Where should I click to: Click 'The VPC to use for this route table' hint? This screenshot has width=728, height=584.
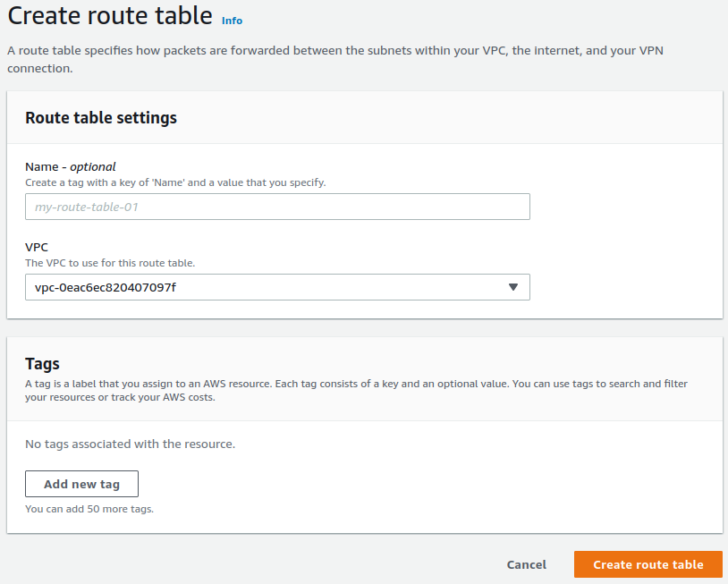click(110, 263)
